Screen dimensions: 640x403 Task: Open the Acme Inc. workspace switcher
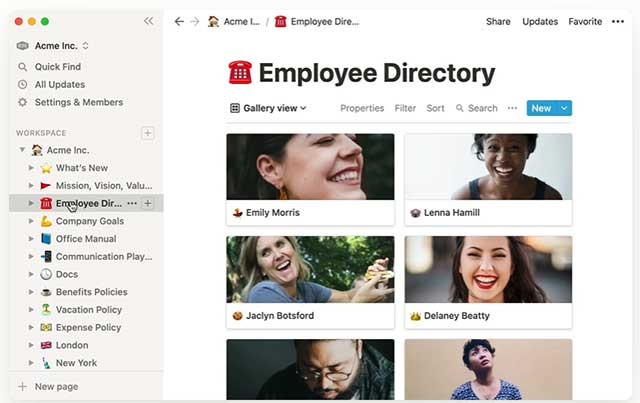tap(54, 45)
